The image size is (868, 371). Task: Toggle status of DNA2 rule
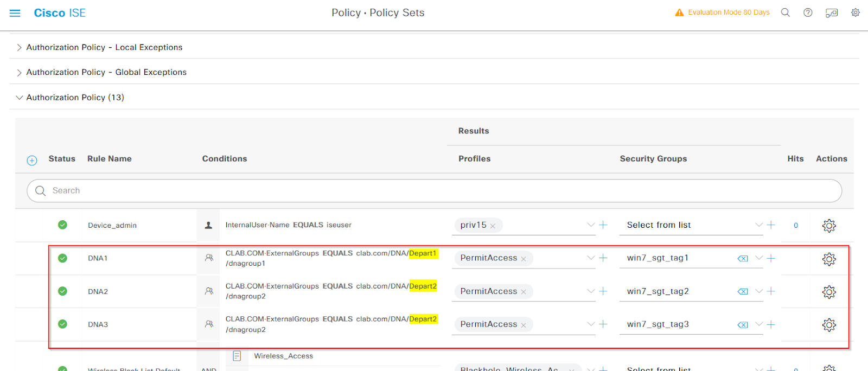(x=63, y=291)
